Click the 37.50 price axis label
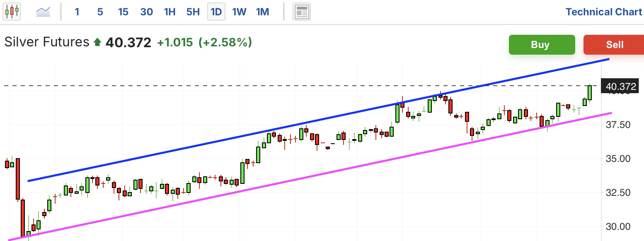The width and height of the screenshot is (644, 241). point(618,125)
